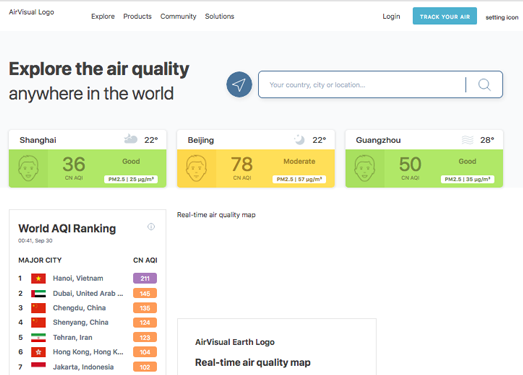Screen dimensions: 523x375
Task: Click the AirVisual Logo
Action: click(x=31, y=12)
